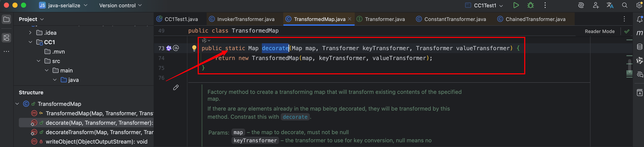Screen dimensions: 644x147
Task: Toggle Reader Mode in the editor
Action: point(599,31)
